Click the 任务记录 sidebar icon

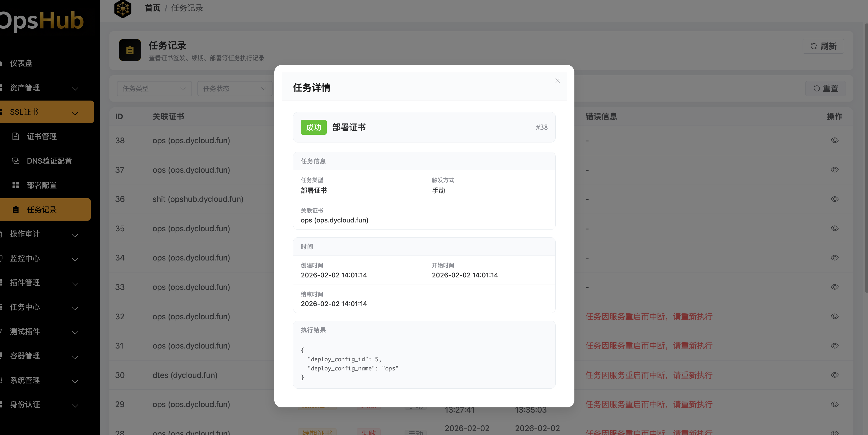16,209
